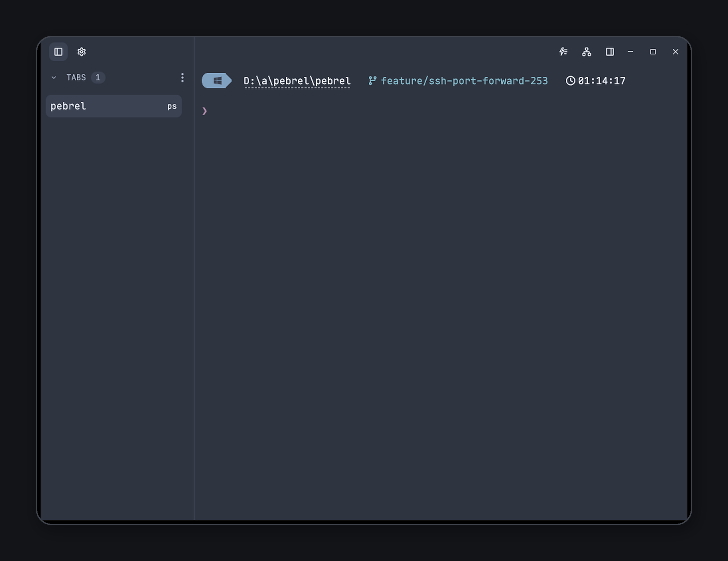Open the TABS three-dot options menu
Screen dimensions: 728x561
pos(182,78)
